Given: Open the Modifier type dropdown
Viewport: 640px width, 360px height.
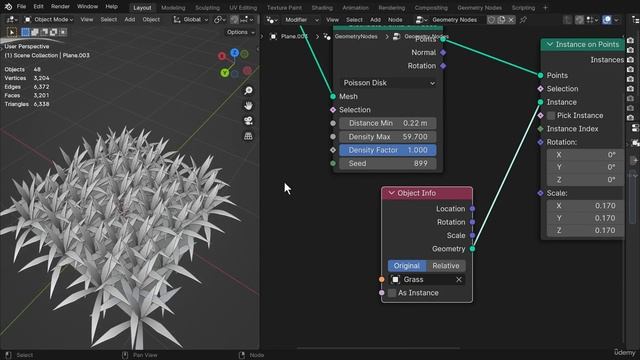Looking at the screenshot, I should coord(301,20).
